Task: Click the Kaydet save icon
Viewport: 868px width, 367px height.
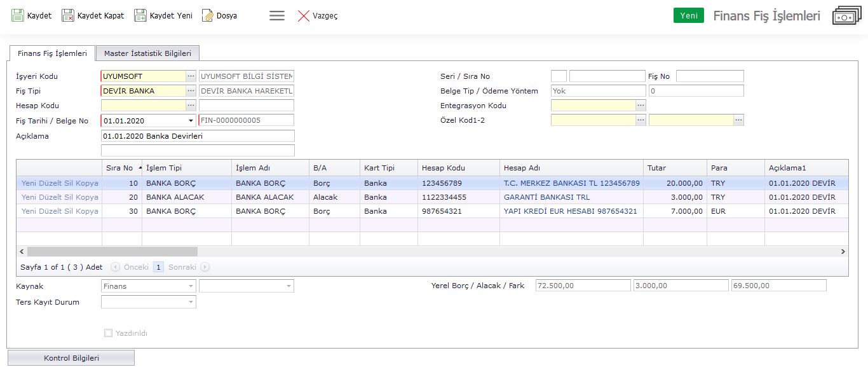Action: (17, 15)
